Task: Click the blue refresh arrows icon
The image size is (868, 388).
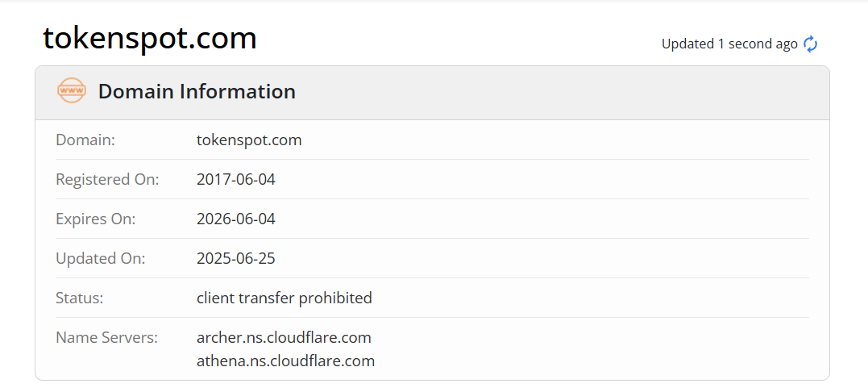Action: point(811,44)
